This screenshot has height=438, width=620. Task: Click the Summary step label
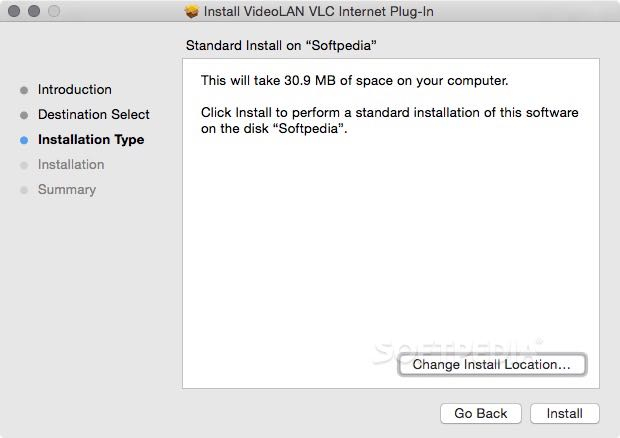coord(67,190)
